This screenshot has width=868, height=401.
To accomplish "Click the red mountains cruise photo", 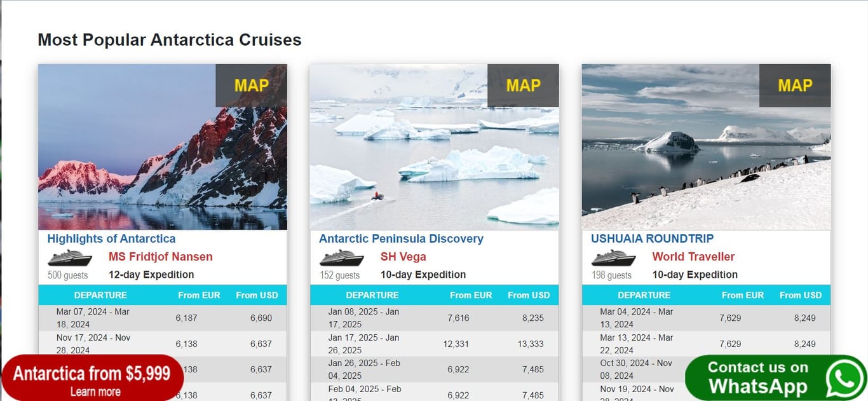I will click(x=163, y=147).
